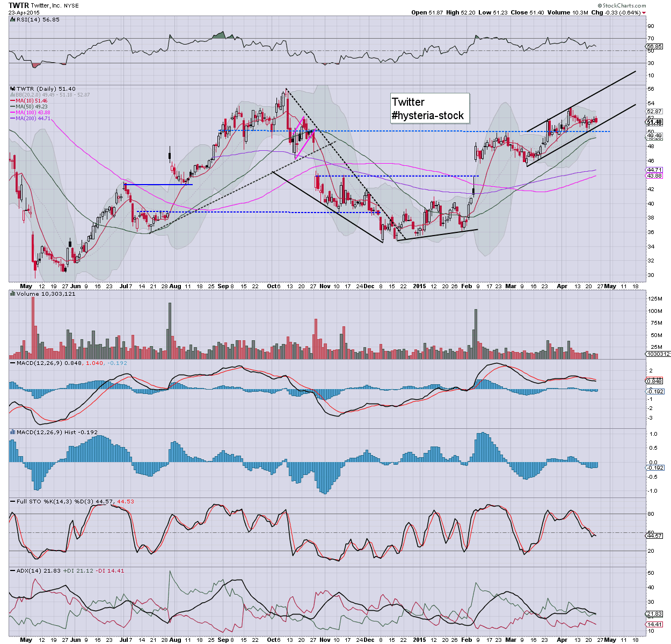Click the Twitter #hysteria-stock annotation box

pyautogui.click(x=429, y=108)
